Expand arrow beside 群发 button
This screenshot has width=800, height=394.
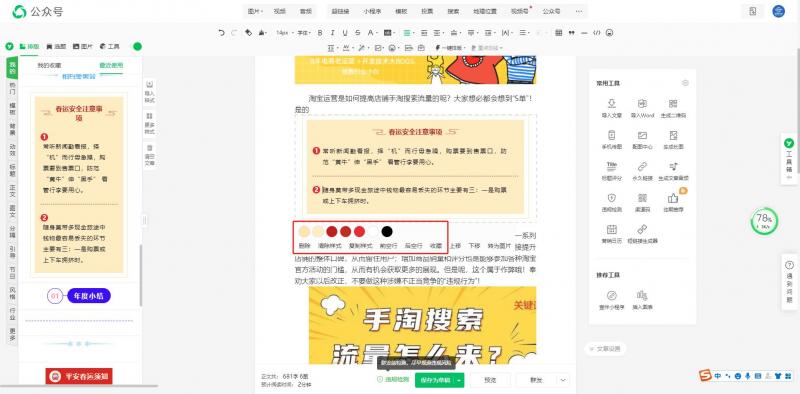[563, 380]
